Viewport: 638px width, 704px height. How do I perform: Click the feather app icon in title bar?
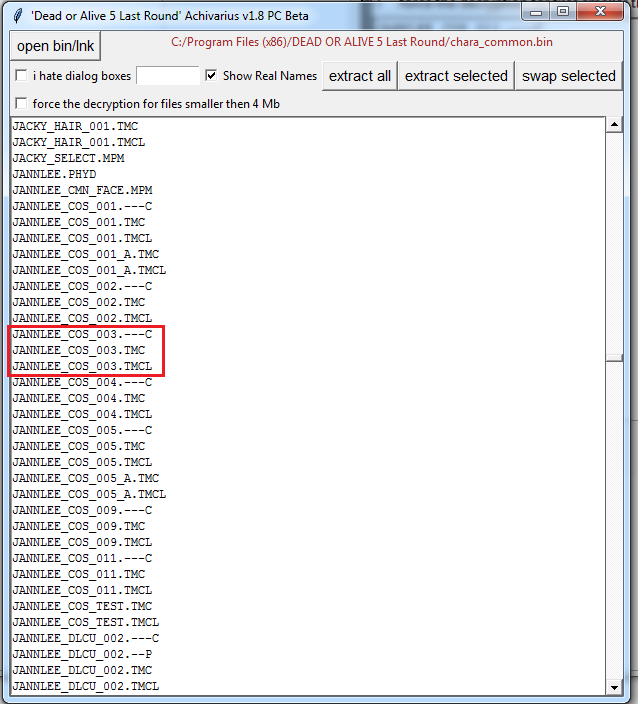pyautogui.click(x=18, y=16)
